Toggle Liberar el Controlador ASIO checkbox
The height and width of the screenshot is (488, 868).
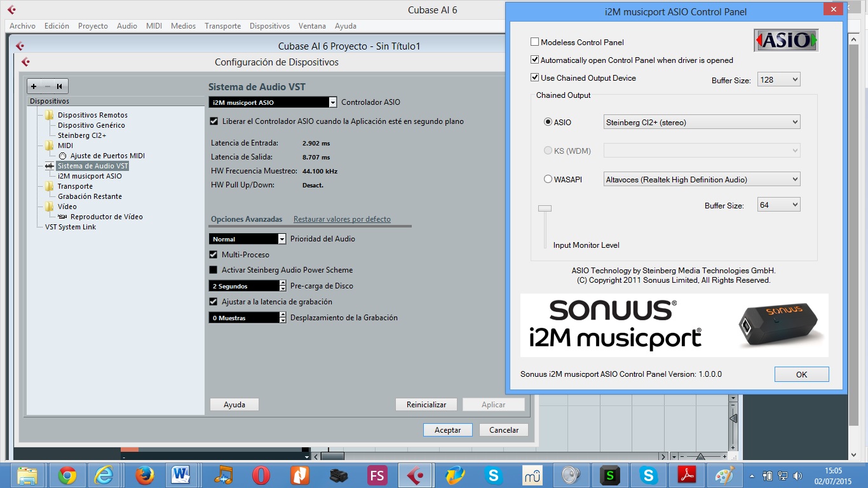coord(214,121)
